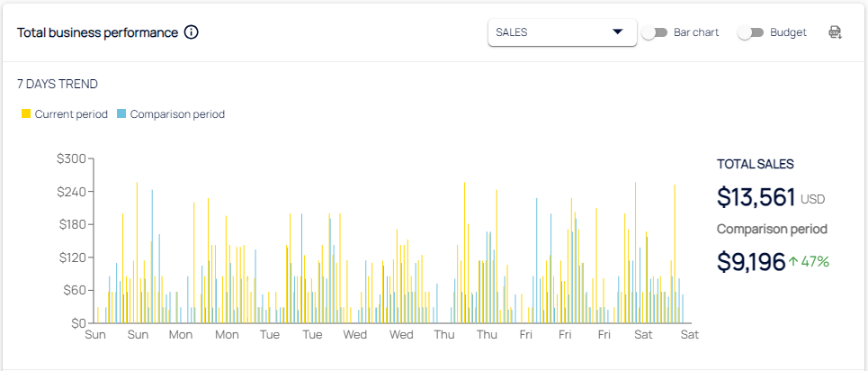The height and width of the screenshot is (371, 868).
Task: Open the SALES metric dropdown
Action: (x=561, y=32)
